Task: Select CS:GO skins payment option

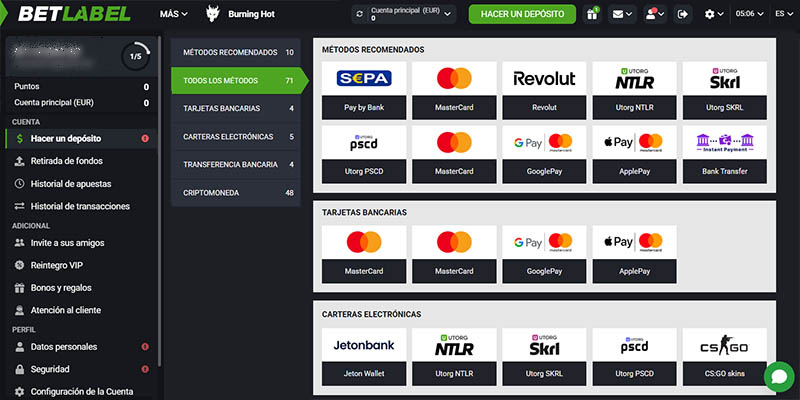Action: click(x=723, y=357)
